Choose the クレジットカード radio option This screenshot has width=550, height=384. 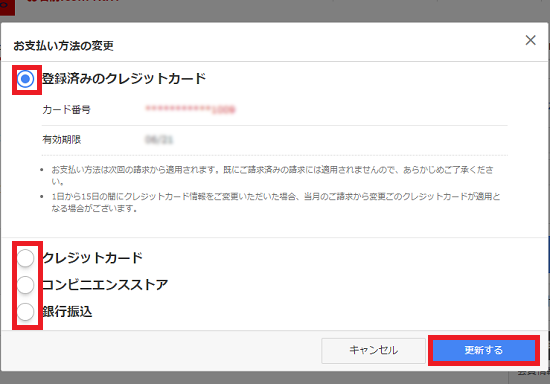[x=26, y=258]
